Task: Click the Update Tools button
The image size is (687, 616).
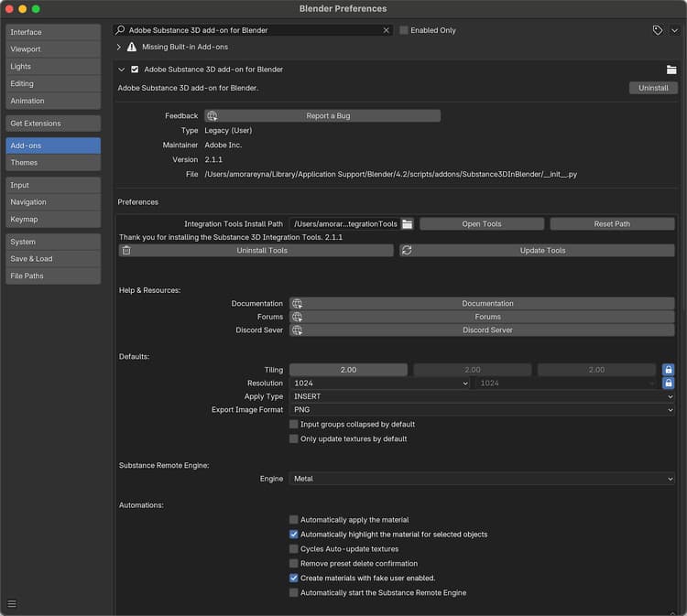Action: [537, 251]
